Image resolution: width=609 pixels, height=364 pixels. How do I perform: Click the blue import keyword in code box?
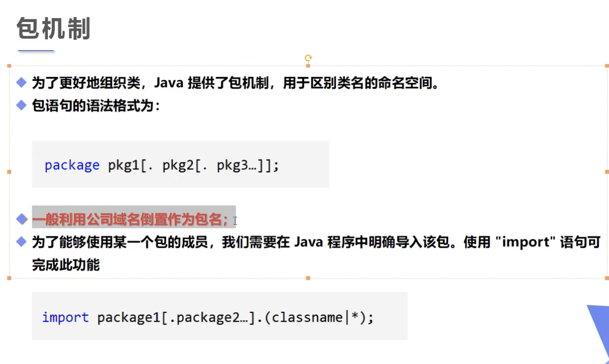pos(66,317)
